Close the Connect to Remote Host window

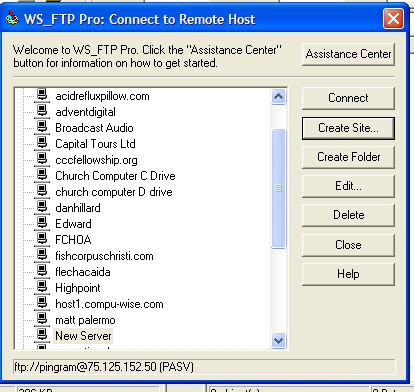[x=393, y=19]
